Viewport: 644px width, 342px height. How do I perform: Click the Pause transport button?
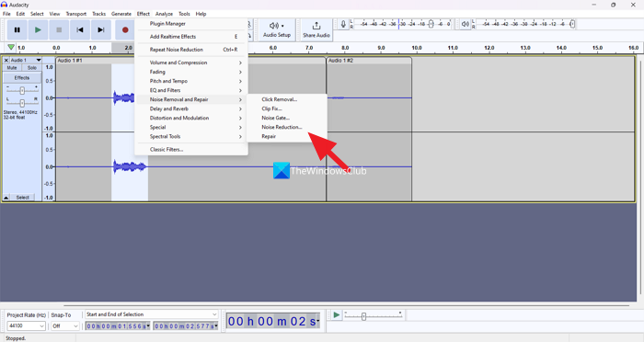pos(17,30)
